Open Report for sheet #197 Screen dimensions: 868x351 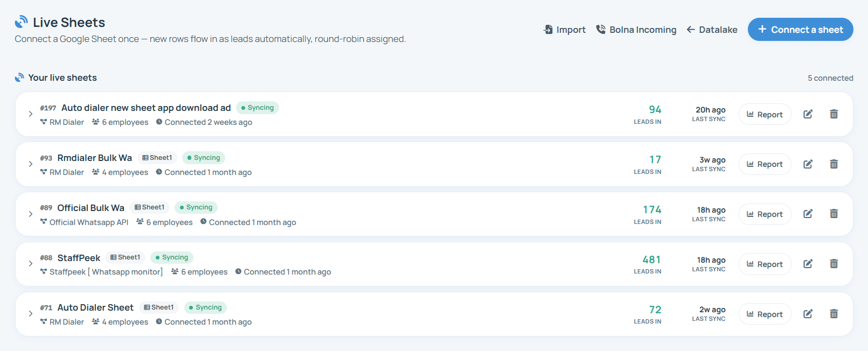765,114
